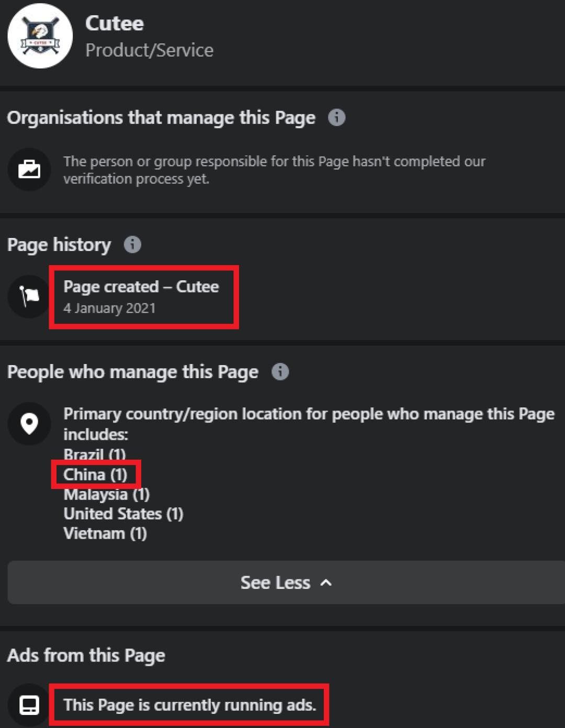The image size is (565, 728).
Task: Click info icon beside Organisations that manage this Page
Action: pyautogui.click(x=336, y=117)
